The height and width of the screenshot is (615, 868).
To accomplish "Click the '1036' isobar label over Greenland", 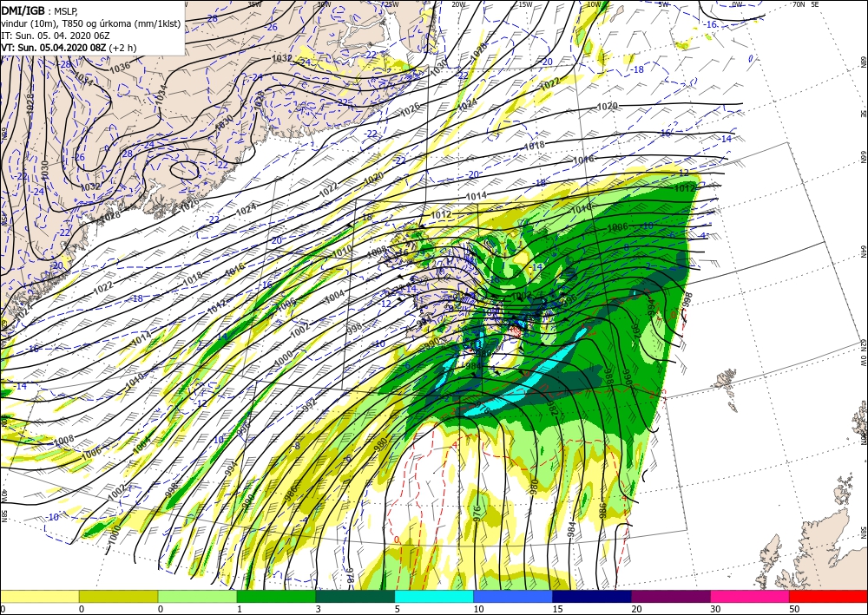I will click(x=120, y=67).
